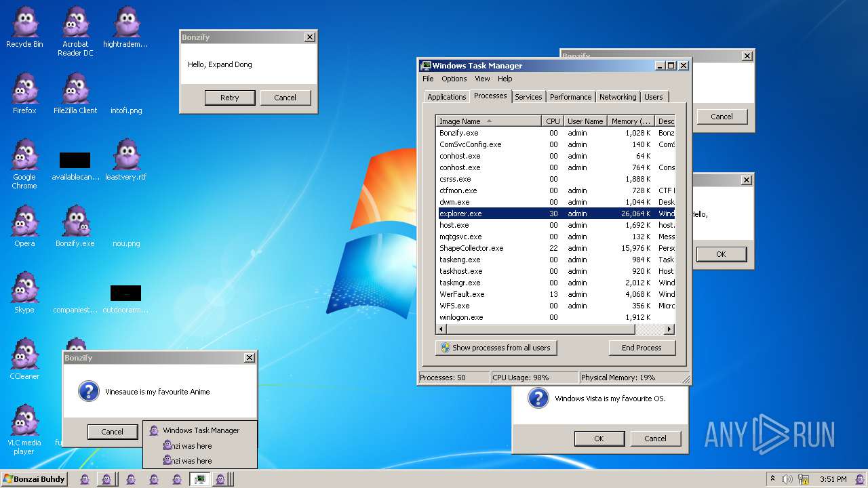This screenshot has width=868, height=488.
Task: Click Cancel in Vinesauce dialog
Action: click(x=113, y=432)
